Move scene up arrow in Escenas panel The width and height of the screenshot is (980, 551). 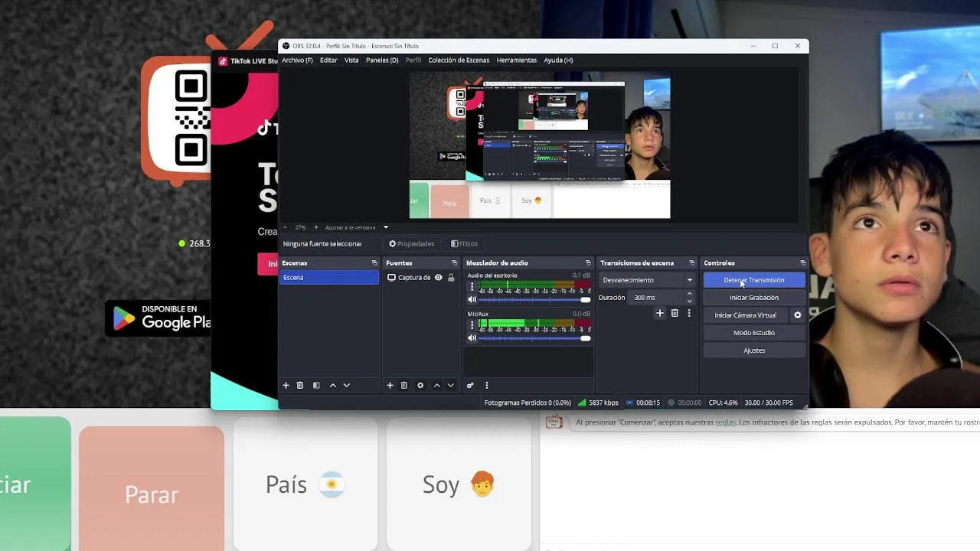point(332,386)
